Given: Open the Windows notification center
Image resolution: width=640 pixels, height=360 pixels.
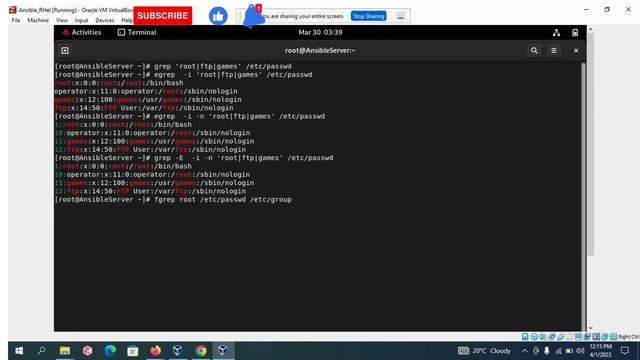Looking at the screenshot, I should point(624,351).
